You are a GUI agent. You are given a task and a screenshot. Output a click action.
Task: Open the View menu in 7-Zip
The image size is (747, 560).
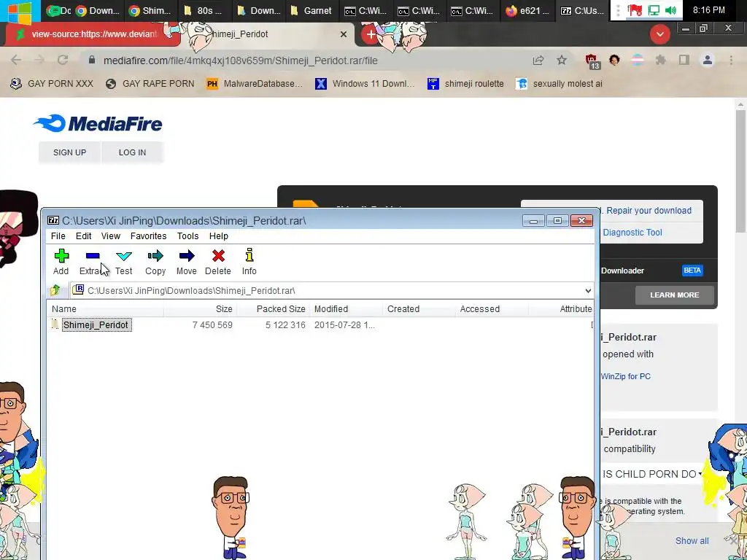[111, 236]
